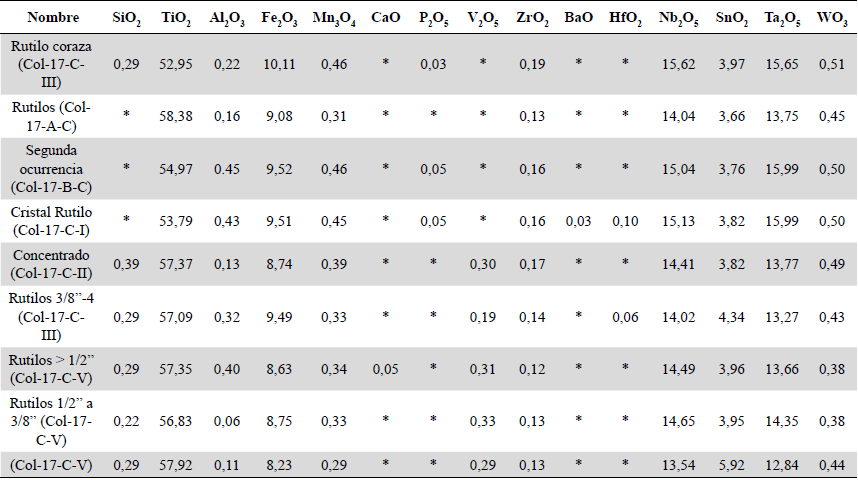Select the 10,11 Fe2O3 cell
This screenshot has height=480, width=858.
[277, 65]
